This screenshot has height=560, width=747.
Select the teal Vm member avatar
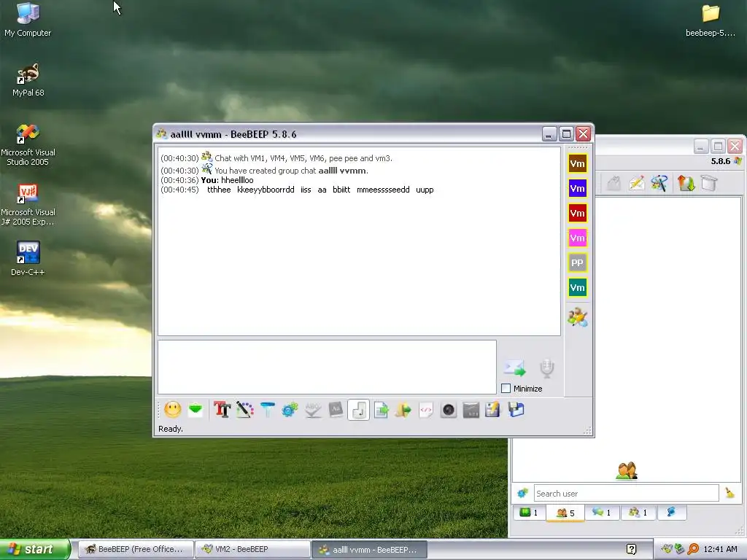pos(578,287)
